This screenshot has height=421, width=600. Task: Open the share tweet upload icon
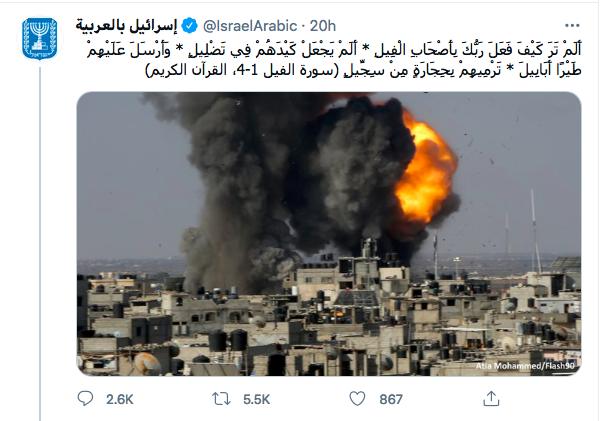click(x=491, y=398)
